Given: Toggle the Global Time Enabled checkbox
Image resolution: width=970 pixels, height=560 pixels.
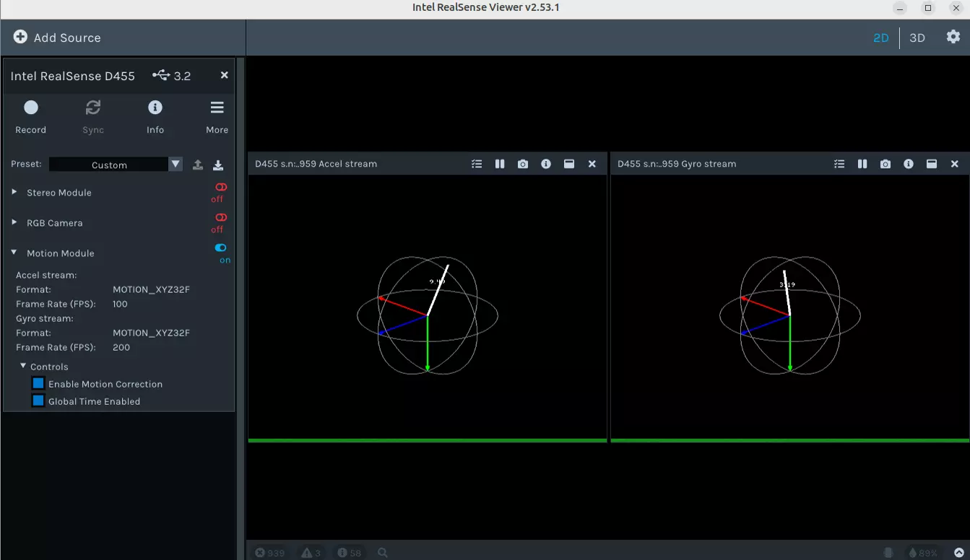Looking at the screenshot, I should tap(38, 401).
